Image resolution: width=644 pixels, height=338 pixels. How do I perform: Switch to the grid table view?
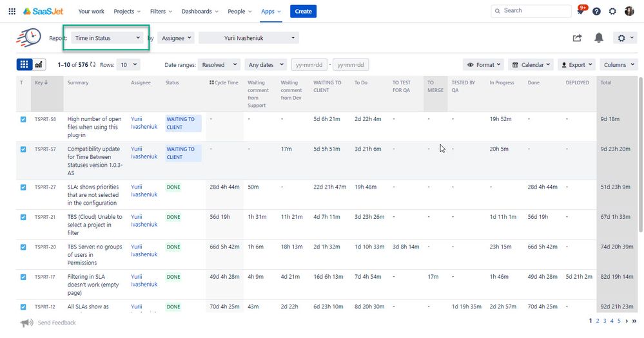pos(24,64)
